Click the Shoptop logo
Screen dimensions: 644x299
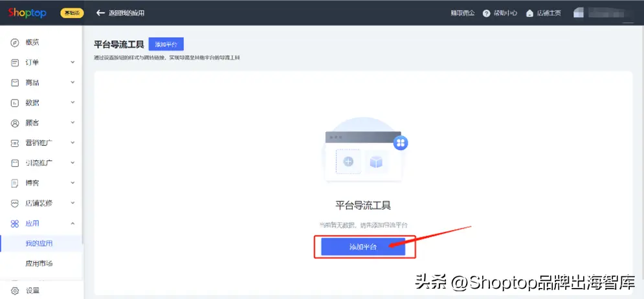pos(27,13)
